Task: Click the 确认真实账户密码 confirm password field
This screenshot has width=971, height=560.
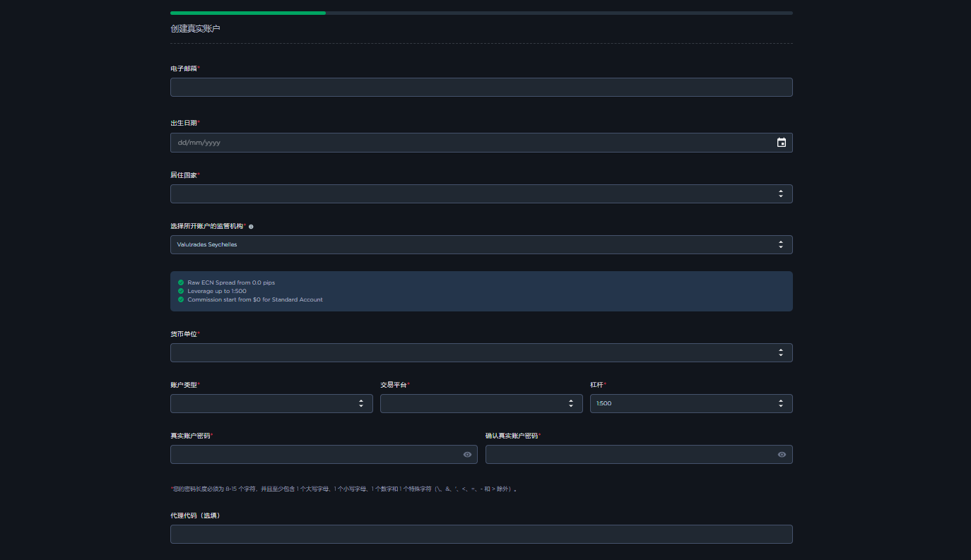Action: tap(629, 455)
